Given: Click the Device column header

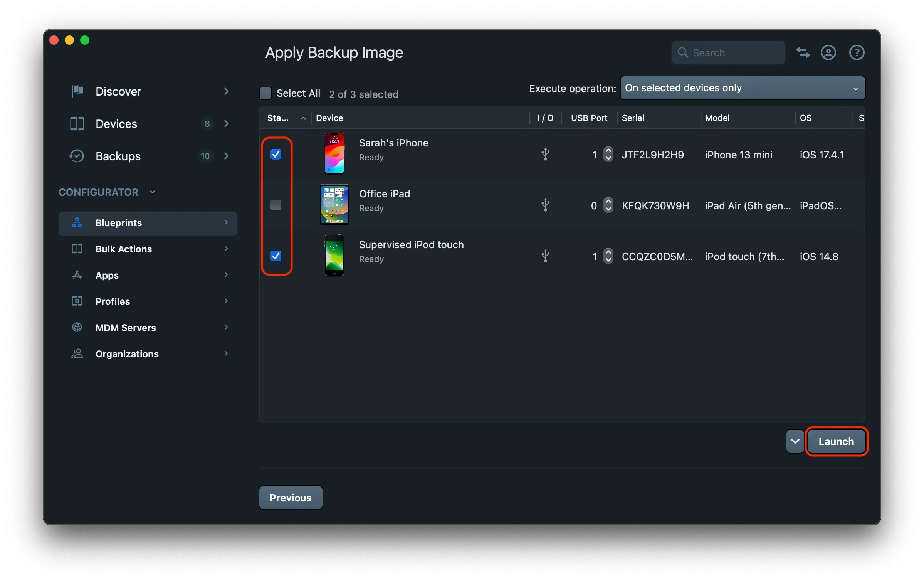Looking at the screenshot, I should click(x=329, y=118).
